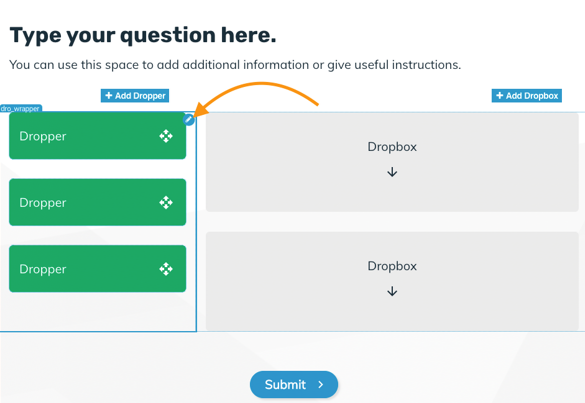Edit the additional information instructions text
The width and height of the screenshot is (585, 403).
(x=235, y=65)
